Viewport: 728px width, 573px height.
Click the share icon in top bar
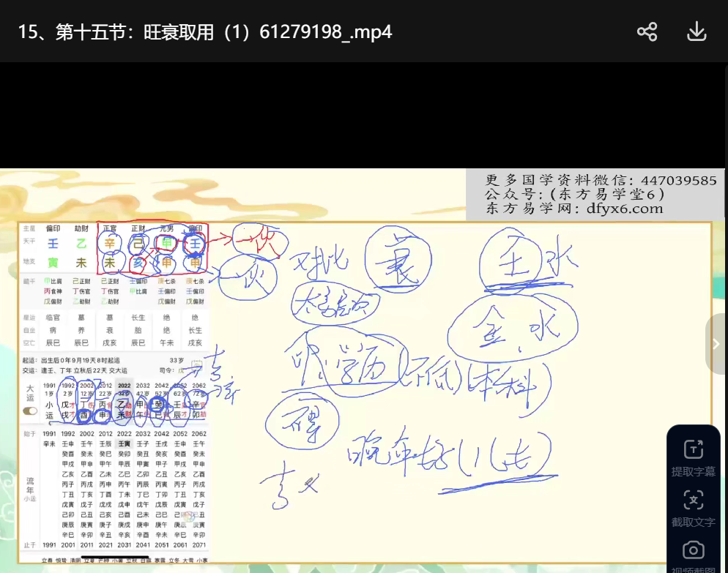tap(647, 31)
